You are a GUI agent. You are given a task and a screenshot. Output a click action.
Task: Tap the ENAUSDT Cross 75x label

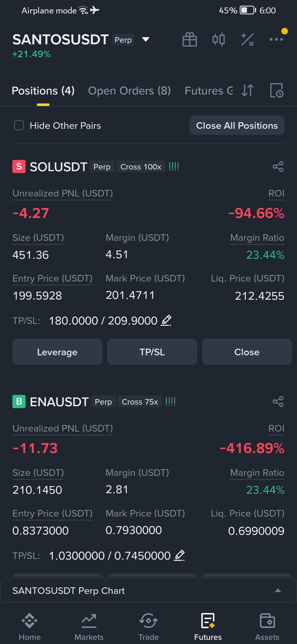[x=140, y=402]
